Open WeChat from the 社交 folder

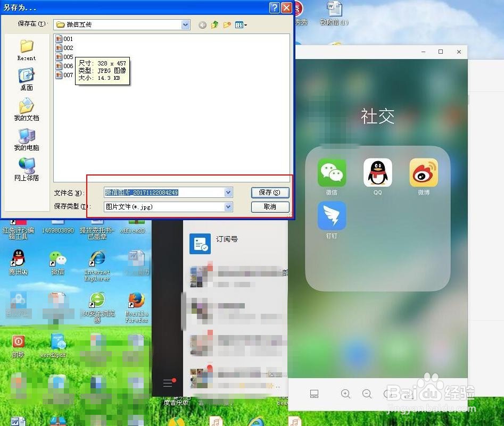pos(331,172)
